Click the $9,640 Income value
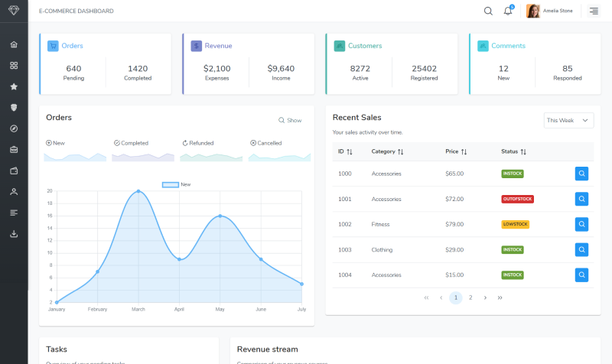Viewport: 612px width, 364px height. click(281, 69)
